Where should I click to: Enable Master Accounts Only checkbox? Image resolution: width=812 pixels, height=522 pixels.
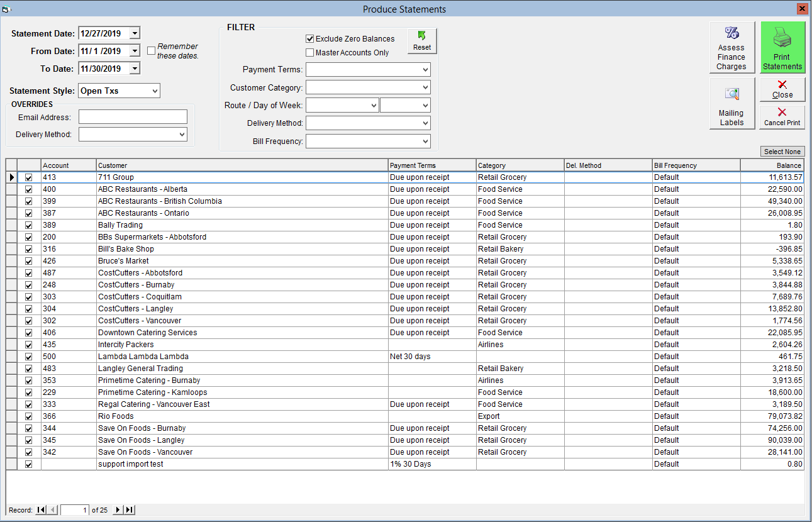pyautogui.click(x=309, y=53)
